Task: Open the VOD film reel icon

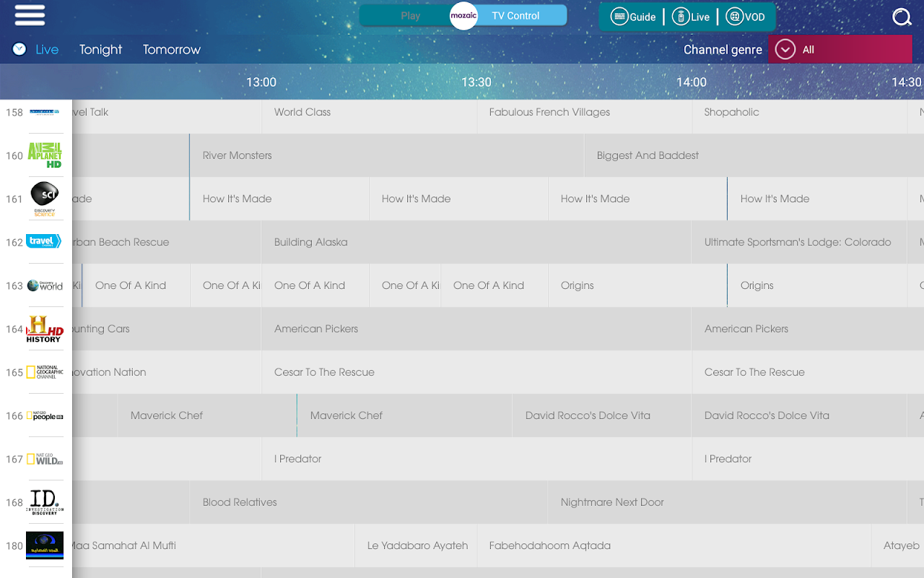Action: (x=734, y=17)
